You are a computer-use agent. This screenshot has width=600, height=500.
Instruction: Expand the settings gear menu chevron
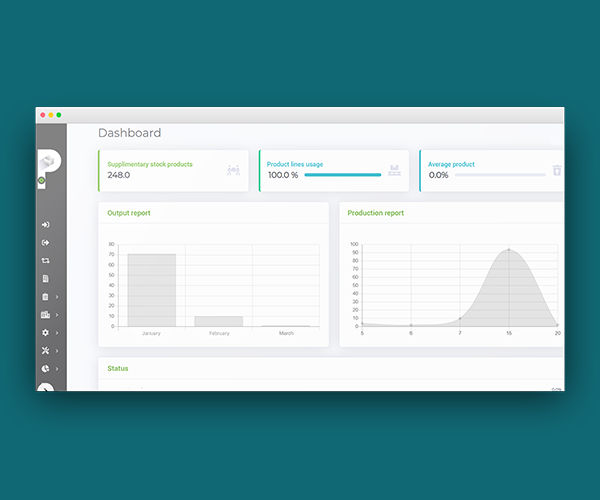click(x=57, y=333)
